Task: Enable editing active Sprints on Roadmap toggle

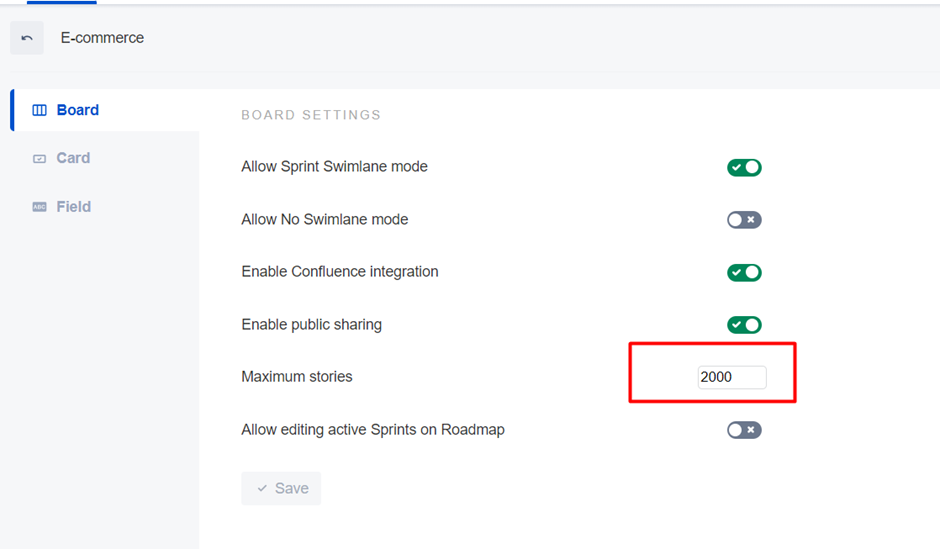Action: pos(744,430)
